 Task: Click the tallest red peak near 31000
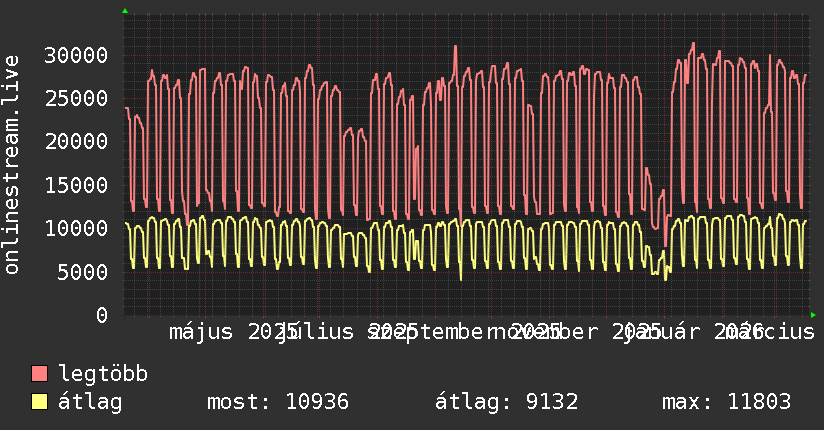(693, 44)
